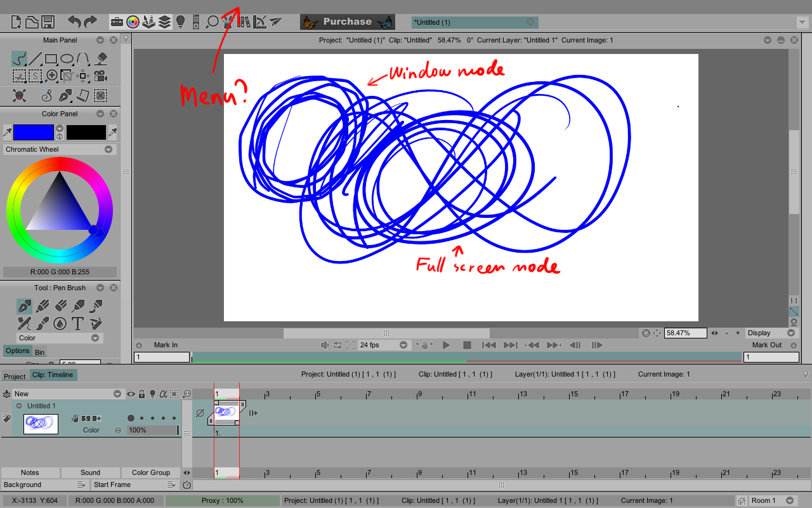Switch to the Project tab
812x508 pixels.
(x=15, y=377)
